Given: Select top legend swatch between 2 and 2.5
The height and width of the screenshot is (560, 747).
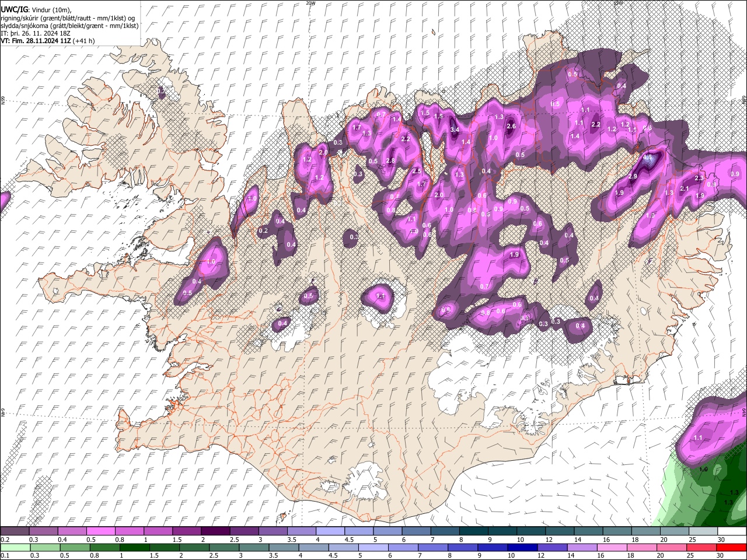Looking at the screenshot, I should (215, 531).
